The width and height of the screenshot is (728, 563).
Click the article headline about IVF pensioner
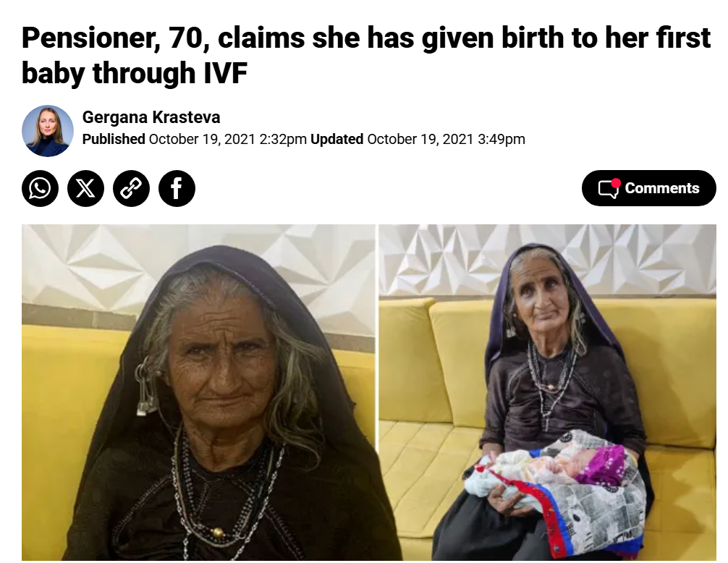366,55
